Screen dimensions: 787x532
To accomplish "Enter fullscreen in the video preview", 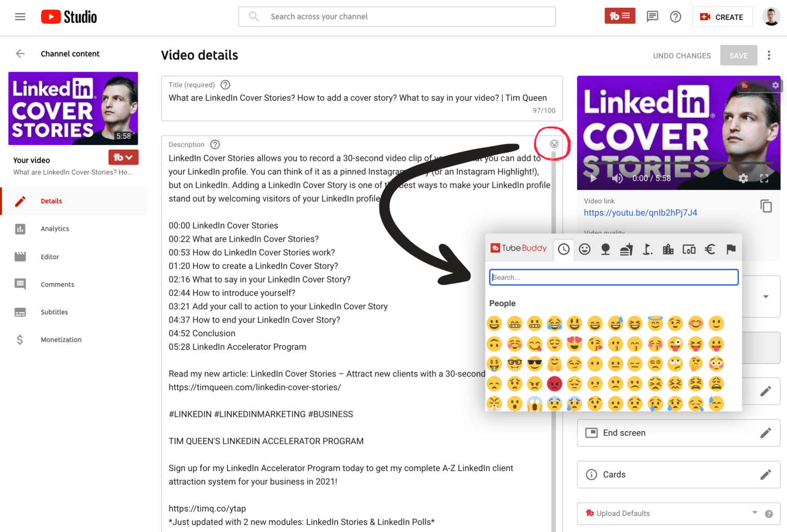I will pos(764,178).
